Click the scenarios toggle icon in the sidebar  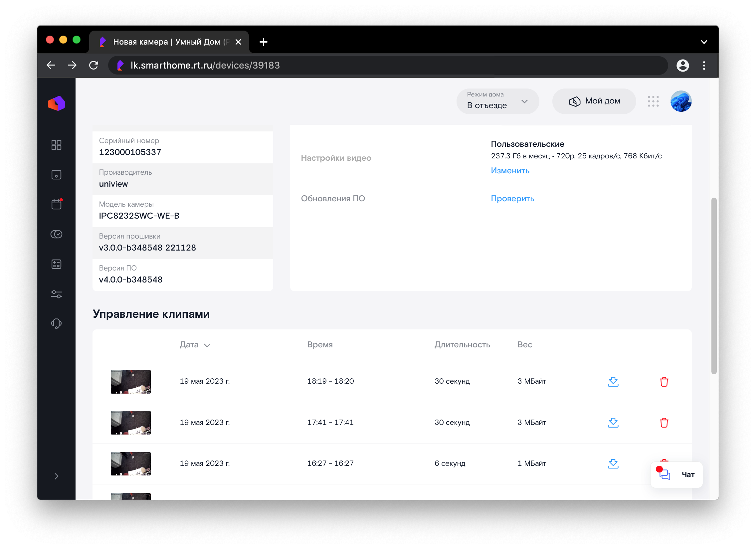(x=56, y=234)
